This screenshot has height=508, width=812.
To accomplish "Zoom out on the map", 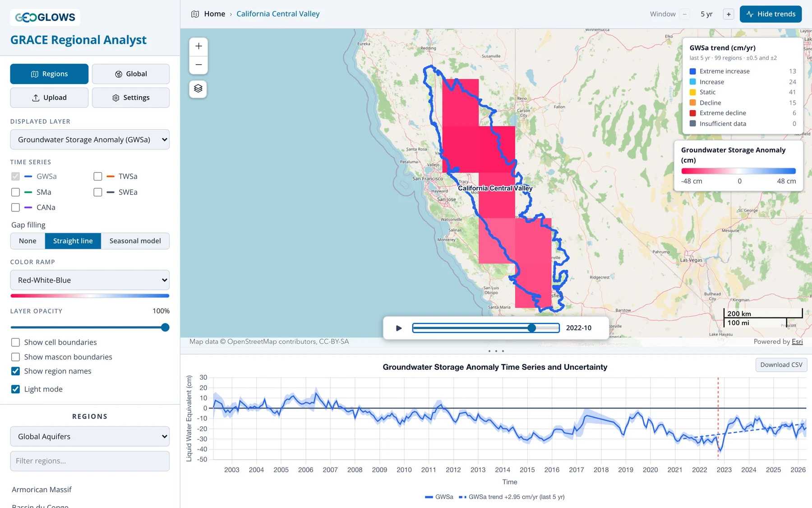I will click(x=198, y=65).
